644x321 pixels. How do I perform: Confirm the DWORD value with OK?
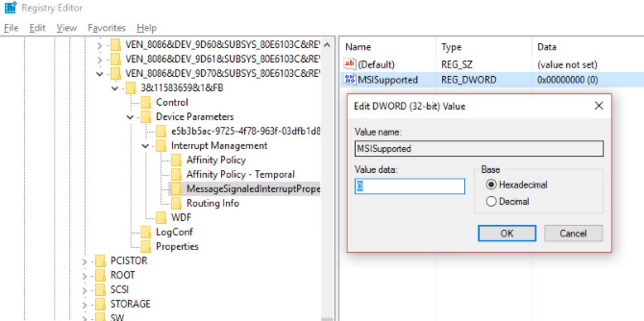[x=506, y=233]
